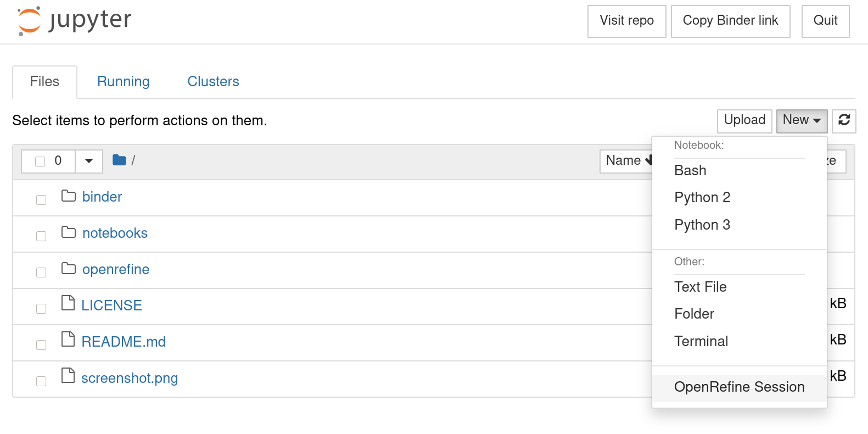
Task: Click the blue root folder icon
Action: tap(119, 160)
